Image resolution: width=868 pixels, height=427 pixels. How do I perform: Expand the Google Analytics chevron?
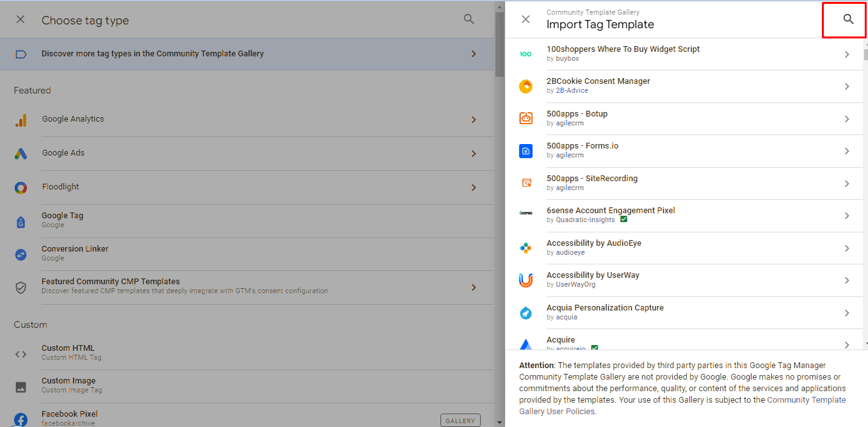[x=474, y=120]
